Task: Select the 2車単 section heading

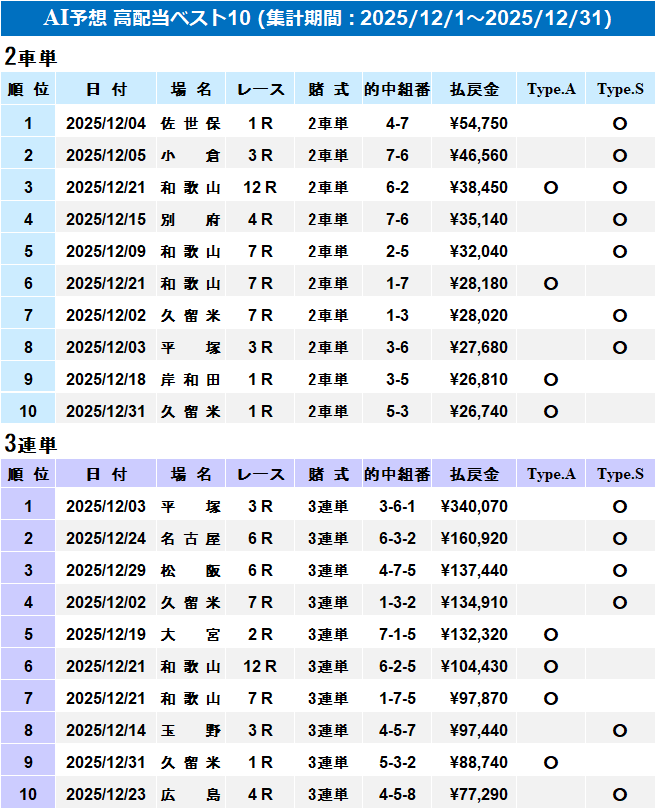Action: (30, 56)
